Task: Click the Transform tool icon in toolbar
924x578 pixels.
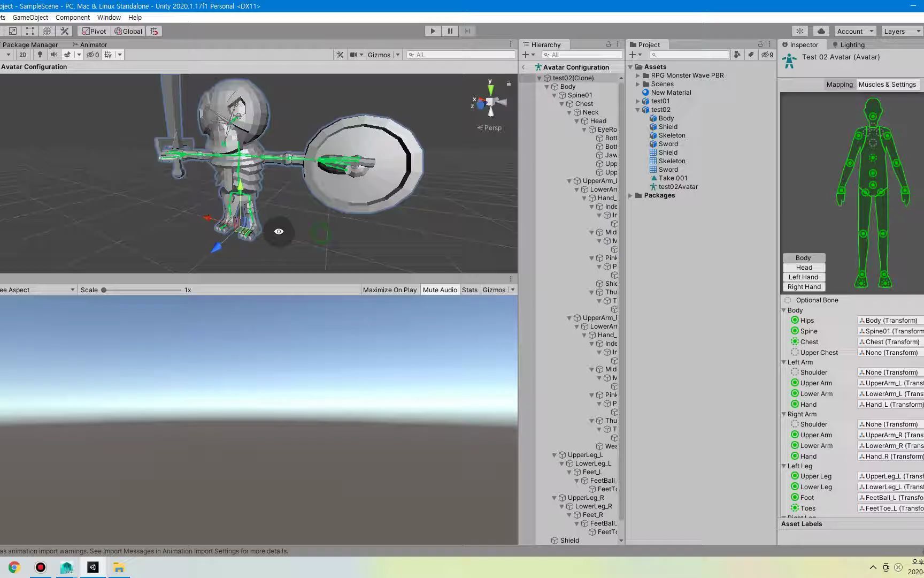Action: 48,31
